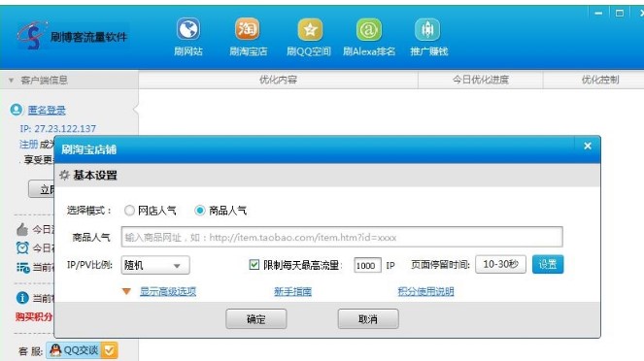Click the 商品人气 URL input field
This screenshot has width=644, height=361.
(342, 237)
